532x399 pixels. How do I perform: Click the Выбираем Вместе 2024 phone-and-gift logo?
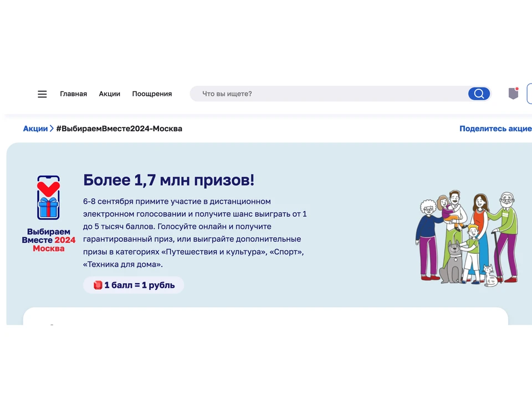tap(48, 198)
